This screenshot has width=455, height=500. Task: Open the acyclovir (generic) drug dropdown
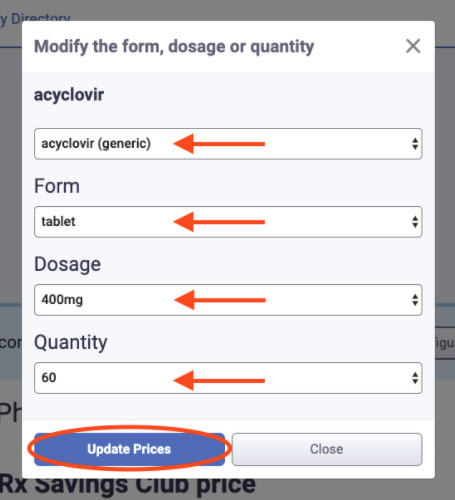228,144
